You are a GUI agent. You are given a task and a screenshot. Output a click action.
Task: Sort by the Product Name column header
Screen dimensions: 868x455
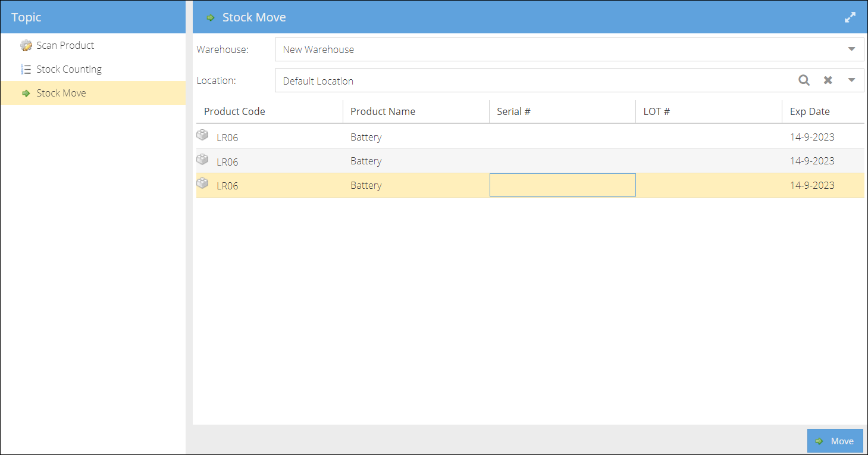416,111
